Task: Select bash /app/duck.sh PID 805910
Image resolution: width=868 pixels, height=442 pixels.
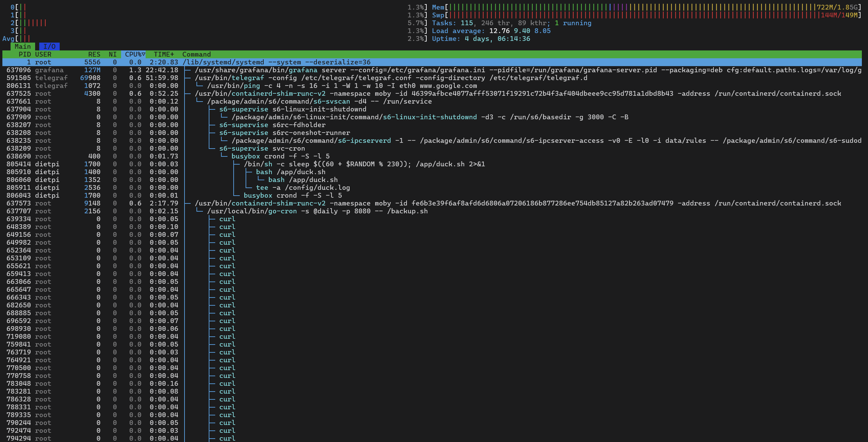Action: pyautogui.click(x=432, y=172)
